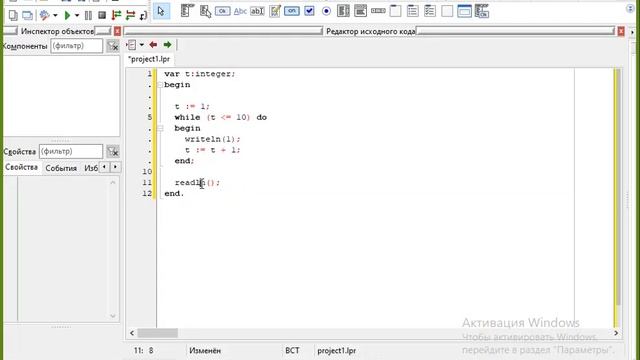Screen dimensions: 640x360
Task: Pick the TRadioButton component
Action: [x=326, y=11]
